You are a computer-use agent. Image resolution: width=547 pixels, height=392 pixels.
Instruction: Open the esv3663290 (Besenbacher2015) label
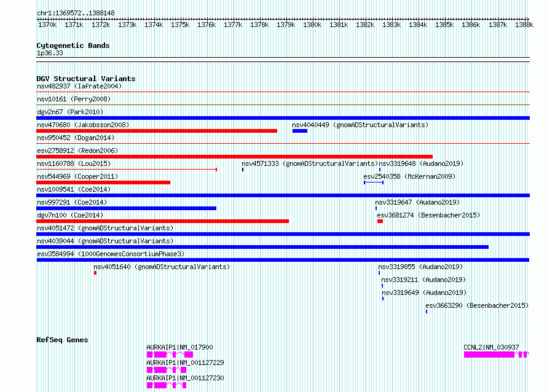[x=477, y=305]
